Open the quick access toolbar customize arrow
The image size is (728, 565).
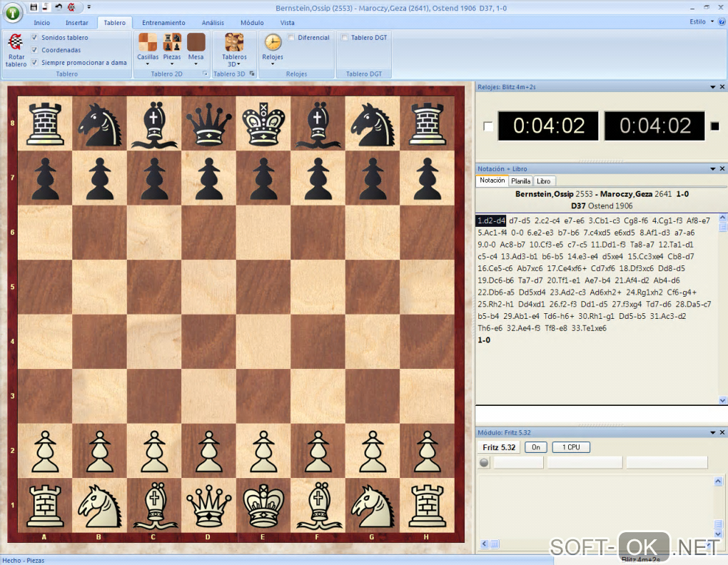pos(89,7)
